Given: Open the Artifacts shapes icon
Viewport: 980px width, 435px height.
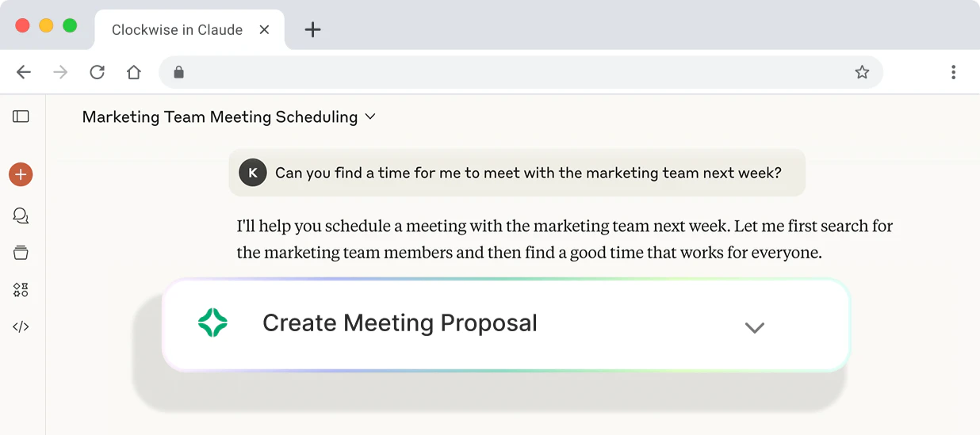Looking at the screenshot, I should (21, 290).
